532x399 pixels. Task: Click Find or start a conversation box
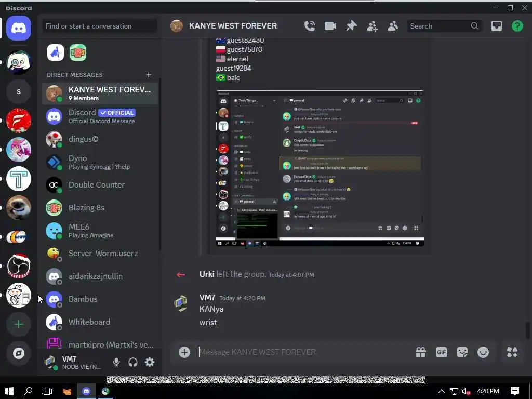99,26
